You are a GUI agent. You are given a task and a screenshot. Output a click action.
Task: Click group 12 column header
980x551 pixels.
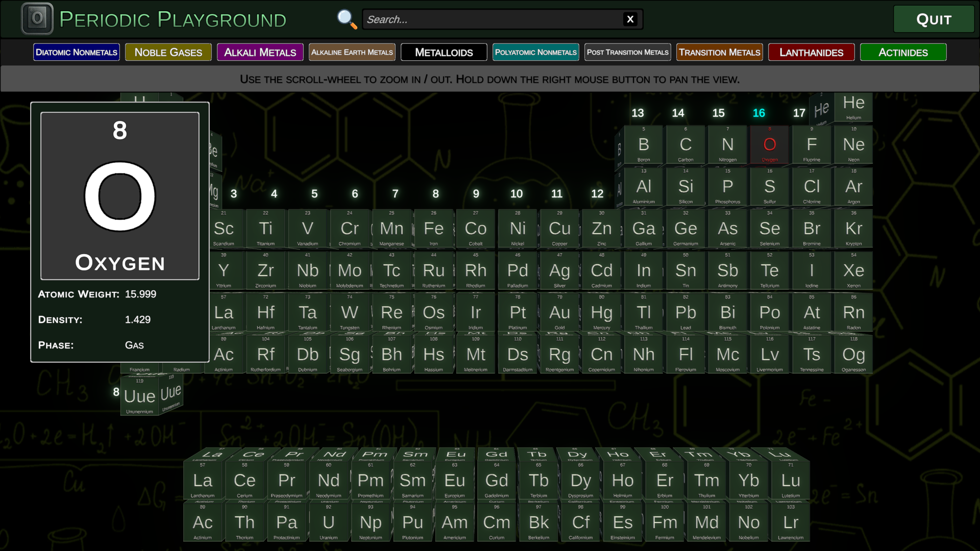coord(597,194)
